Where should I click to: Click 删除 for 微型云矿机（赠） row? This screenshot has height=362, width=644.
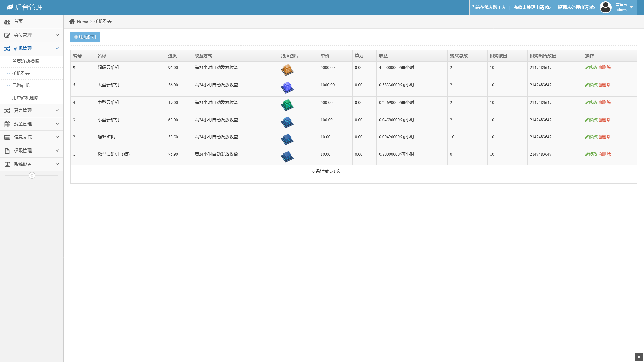(x=605, y=154)
